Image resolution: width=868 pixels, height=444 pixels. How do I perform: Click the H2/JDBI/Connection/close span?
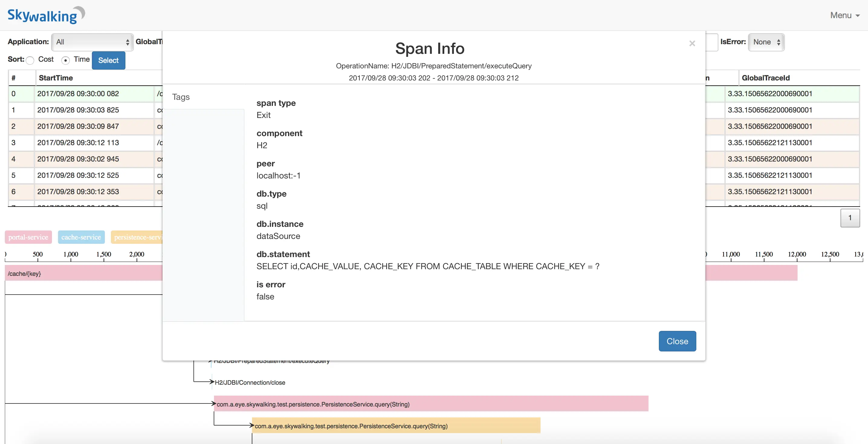250,382
